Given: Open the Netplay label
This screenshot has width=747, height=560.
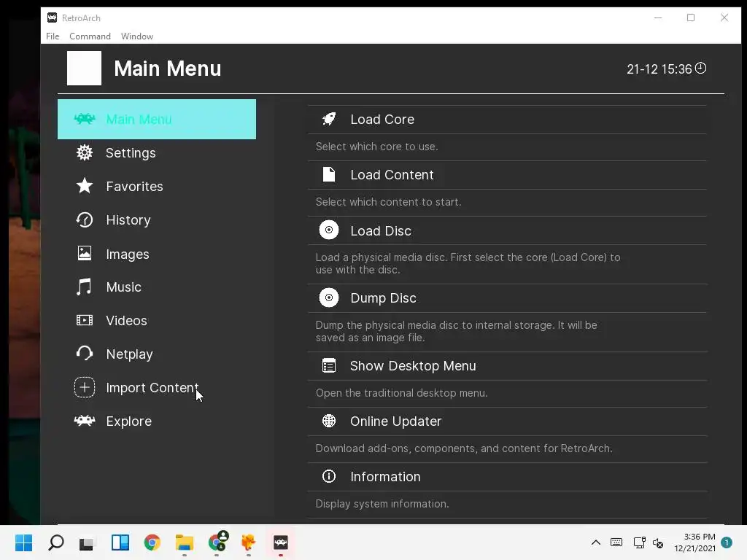Looking at the screenshot, I should [129, 354].
